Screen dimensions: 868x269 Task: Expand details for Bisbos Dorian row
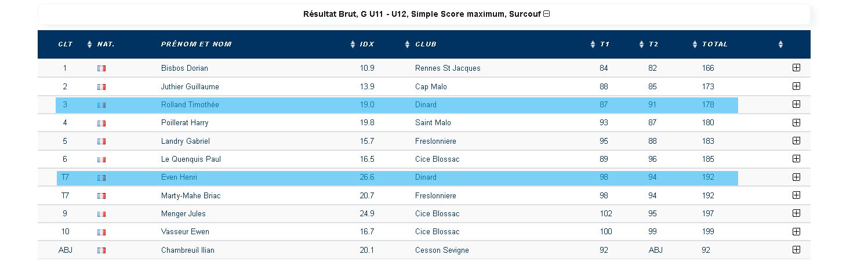tap(796, 68)
